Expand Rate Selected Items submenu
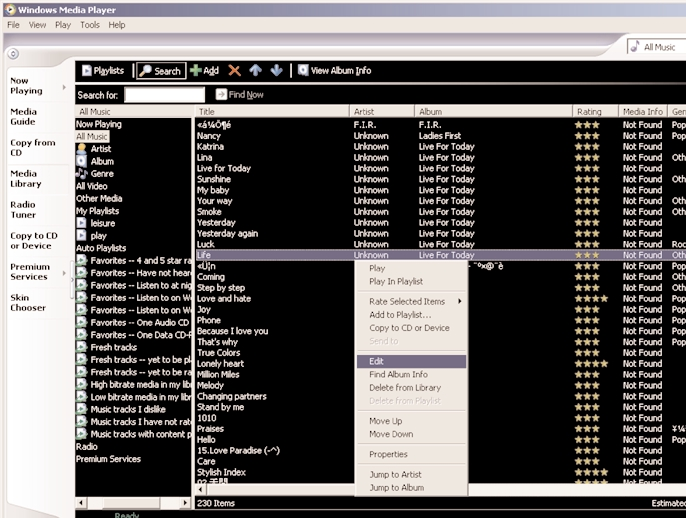Screen dimensions: 686x518 tap(411, 301)
